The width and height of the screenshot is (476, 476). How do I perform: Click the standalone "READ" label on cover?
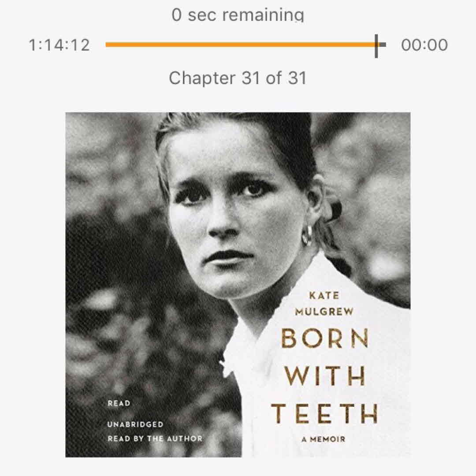(x=119, y=403)
